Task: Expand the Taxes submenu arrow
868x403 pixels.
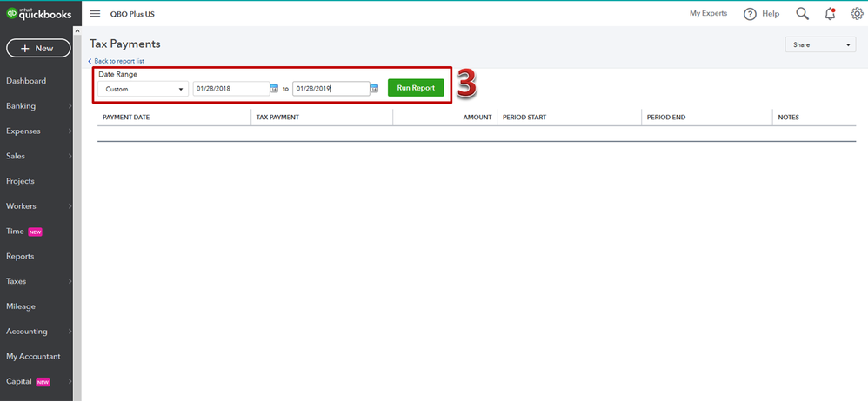Action: pyautogui.click(x=70, y=282)
